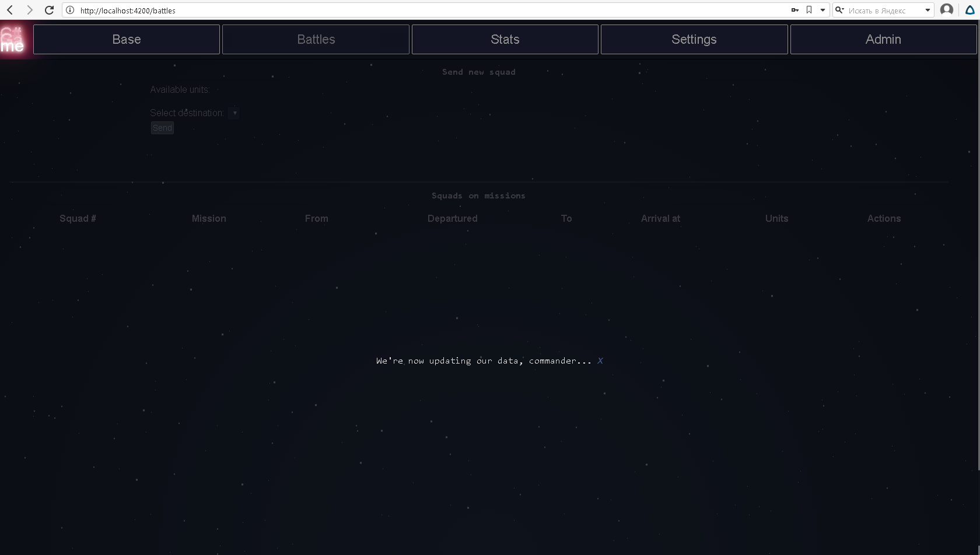Click the Actions column header

tap(884, 218)
